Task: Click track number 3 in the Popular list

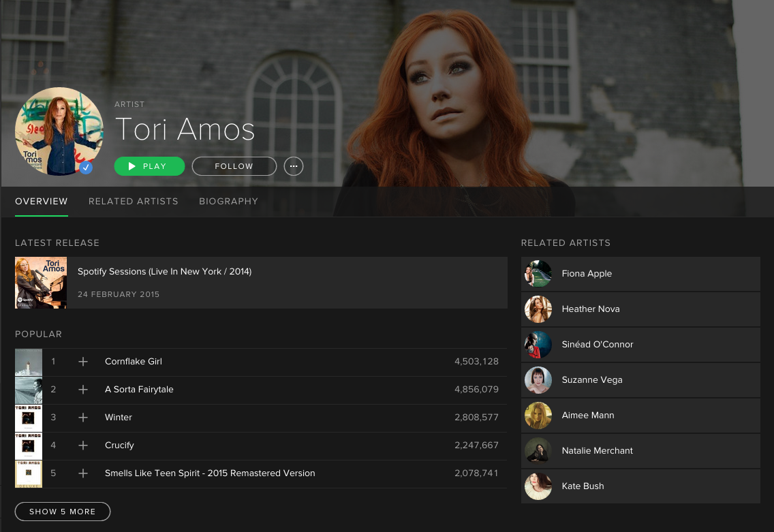Action: pyautogui.click(x=53, y=417)
